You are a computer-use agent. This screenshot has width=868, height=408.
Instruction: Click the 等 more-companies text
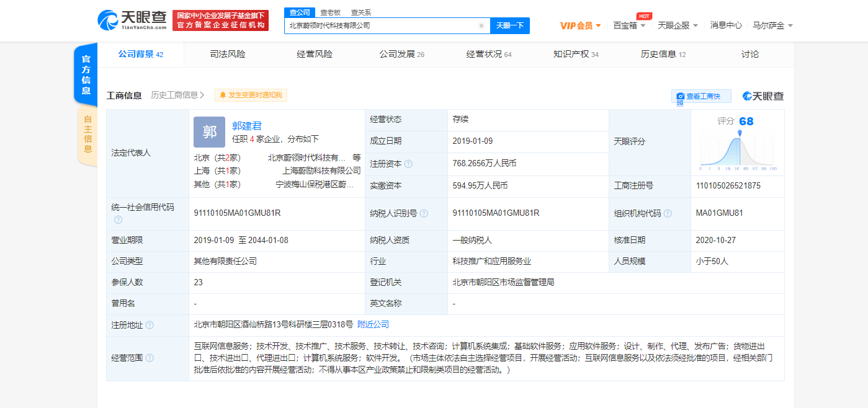[356, 157]
